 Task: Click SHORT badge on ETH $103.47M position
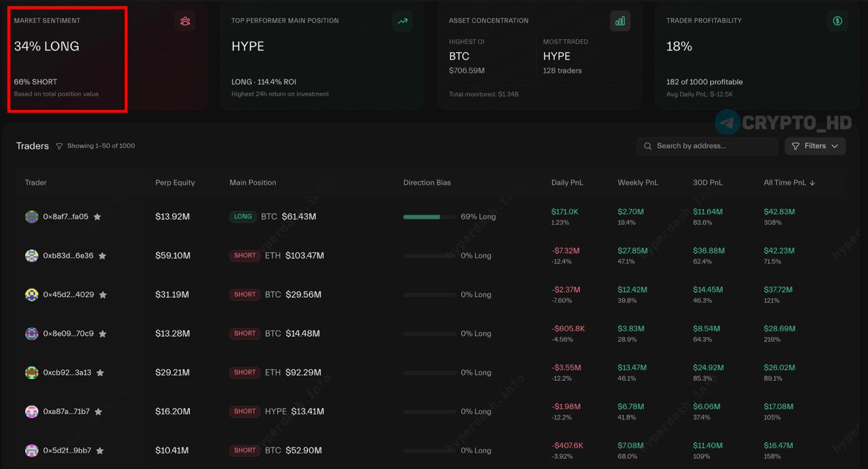tap(245, 255)
